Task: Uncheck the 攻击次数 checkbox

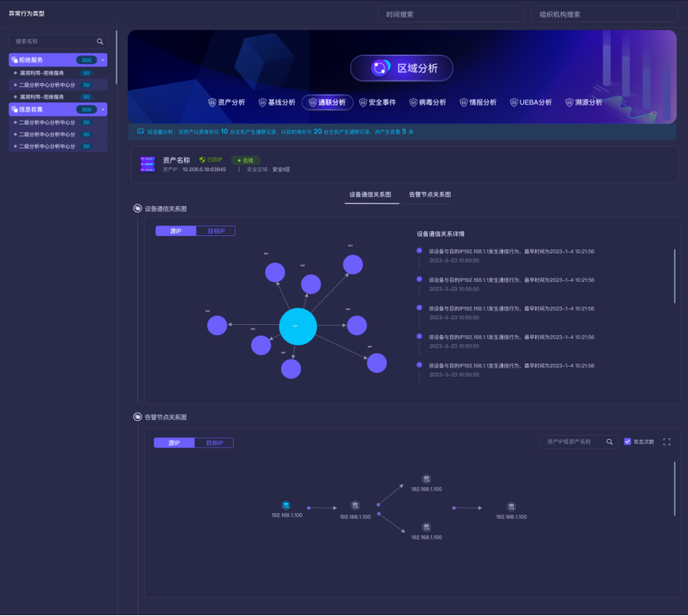Action: 628,442
